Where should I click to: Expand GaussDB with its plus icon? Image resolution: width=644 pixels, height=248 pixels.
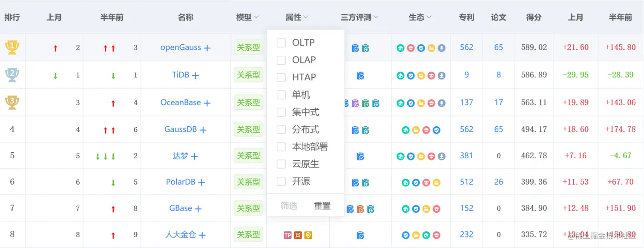pyautogui.click(x=203, y=130)
